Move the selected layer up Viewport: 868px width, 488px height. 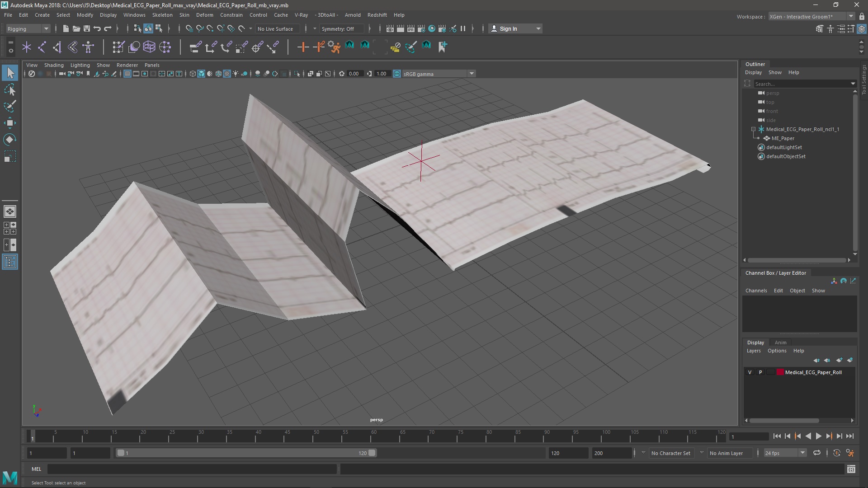[x=816, y=360]
